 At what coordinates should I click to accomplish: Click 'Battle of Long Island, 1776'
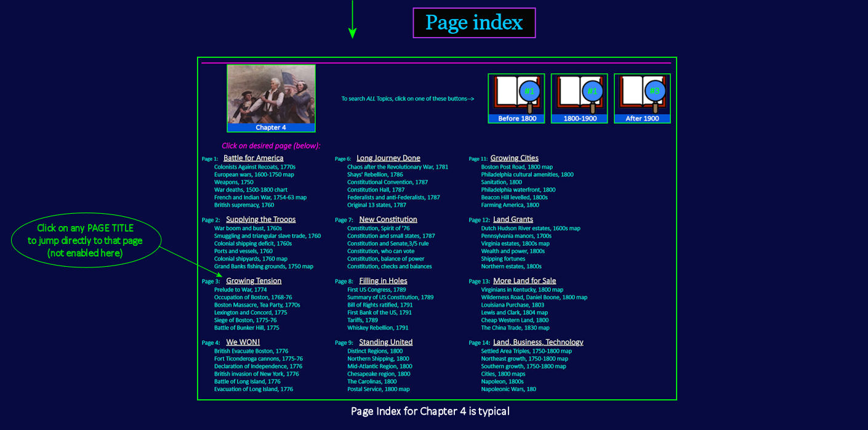pyautogui.click(x=247, y=382)
